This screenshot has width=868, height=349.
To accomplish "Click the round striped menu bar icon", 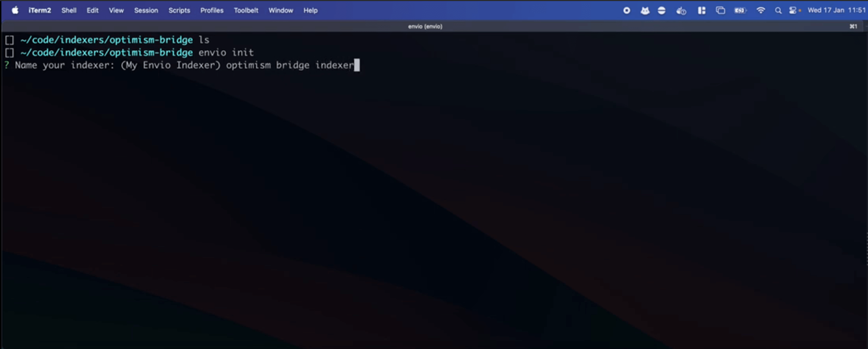I will click(661, 10).
